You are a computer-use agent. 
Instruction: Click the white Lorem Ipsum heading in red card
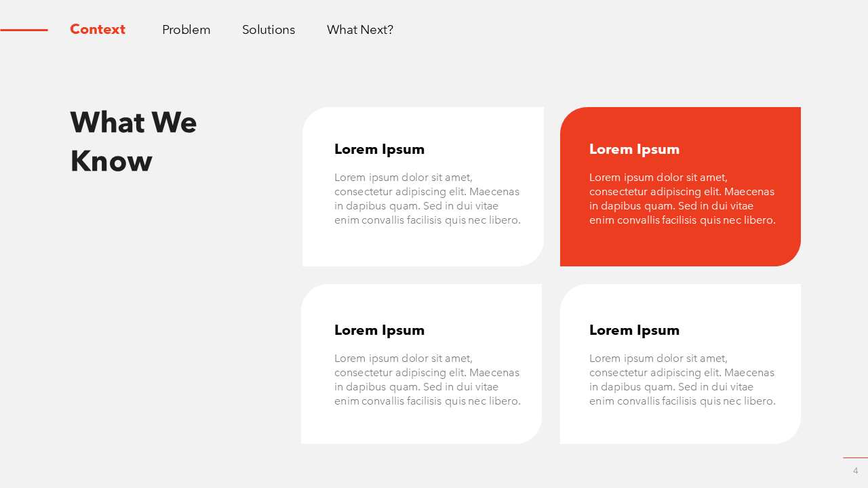pos(634,149)
